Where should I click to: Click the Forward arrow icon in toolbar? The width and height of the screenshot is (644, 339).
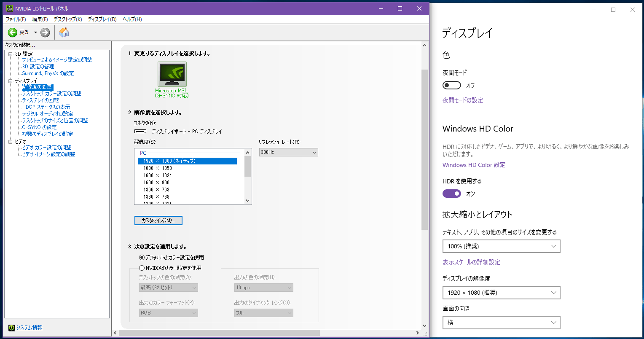[45, 32]
